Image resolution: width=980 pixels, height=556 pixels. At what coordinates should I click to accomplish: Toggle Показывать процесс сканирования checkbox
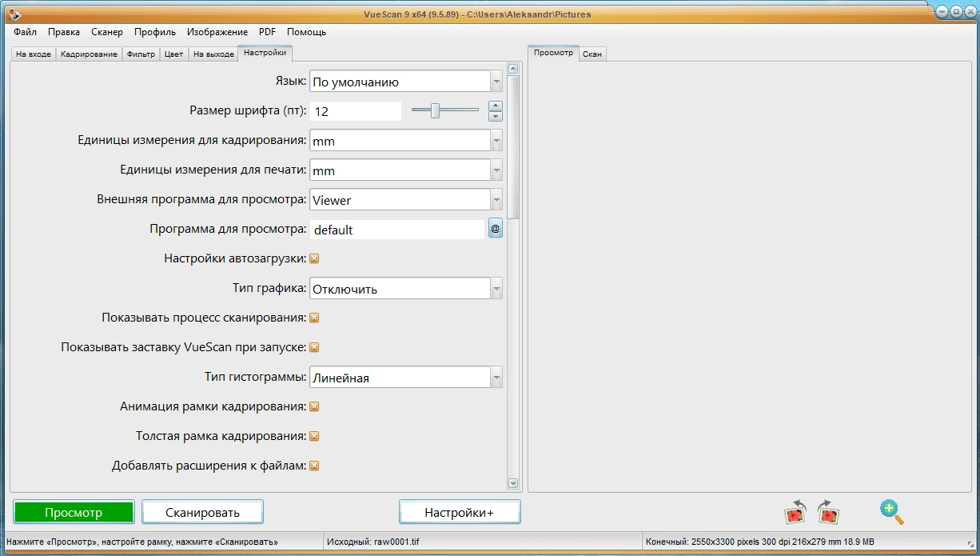(x=314, y=318)
